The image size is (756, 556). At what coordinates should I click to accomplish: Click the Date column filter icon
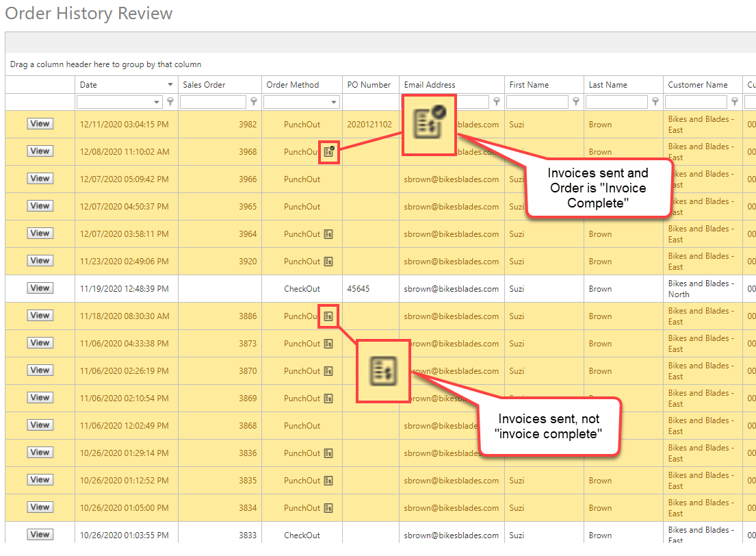(x=170, y=102)
